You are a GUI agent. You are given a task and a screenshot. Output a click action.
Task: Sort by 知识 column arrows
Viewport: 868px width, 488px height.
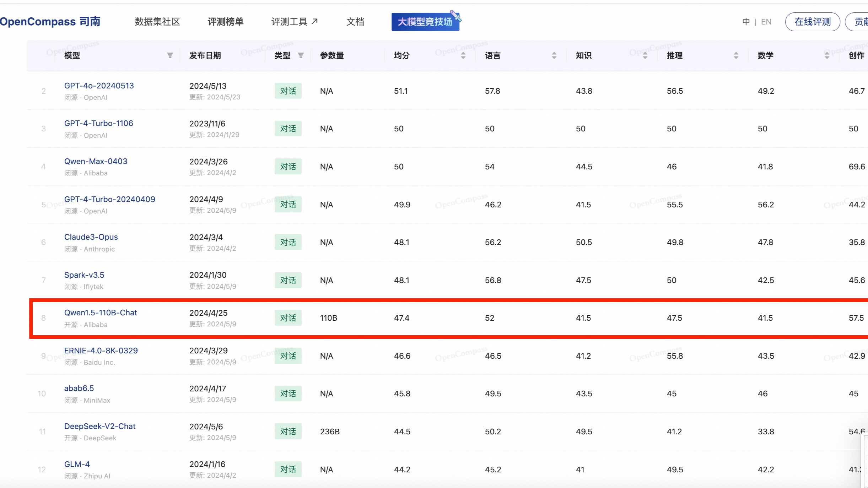(x=645, y=55)
